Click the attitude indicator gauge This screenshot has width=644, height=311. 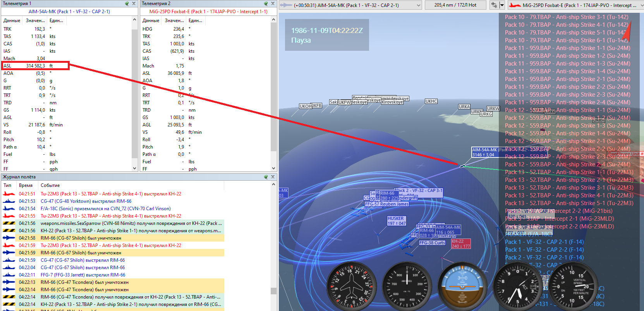click(x=462, y=286)
